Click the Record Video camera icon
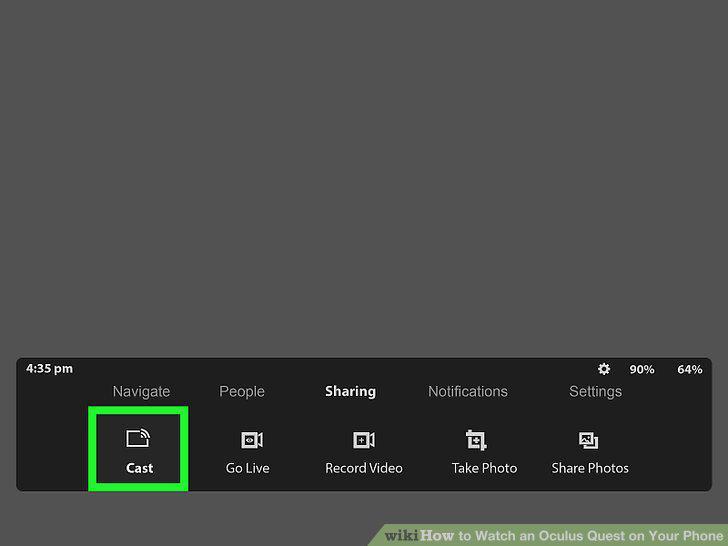Image resolution: width=728 pixels, height=546 pixels. coord(364,440)
